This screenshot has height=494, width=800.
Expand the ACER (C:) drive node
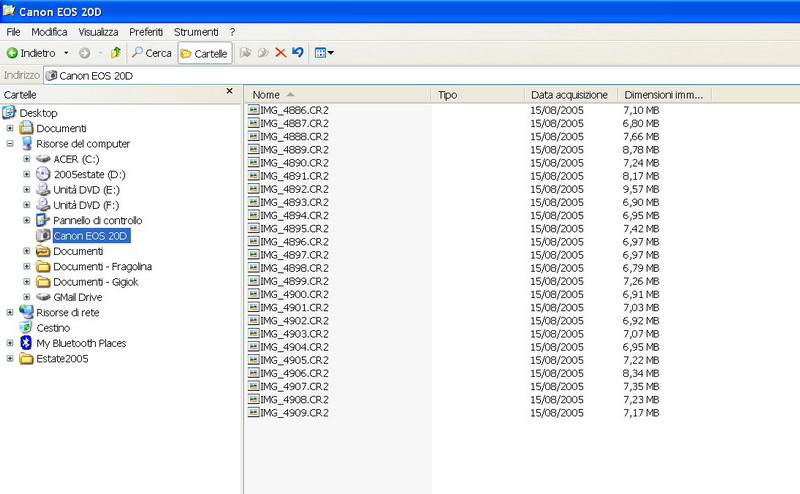pos(27,159)
